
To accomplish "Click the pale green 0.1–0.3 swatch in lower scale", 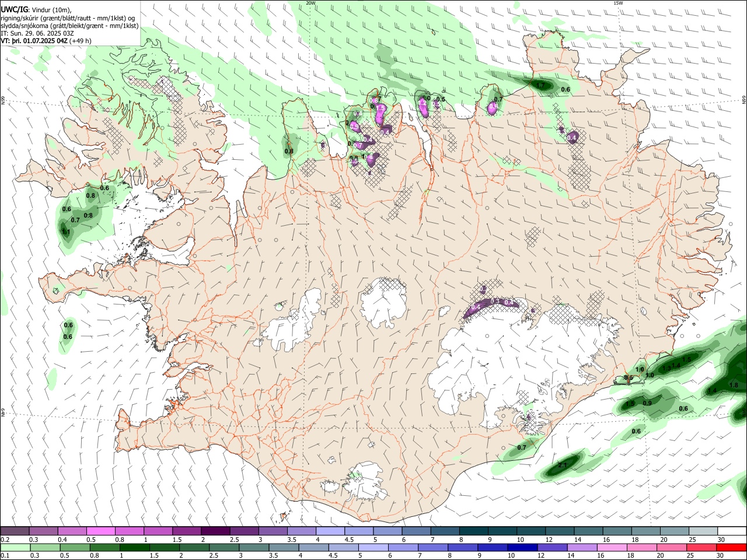I will (15, 547).
